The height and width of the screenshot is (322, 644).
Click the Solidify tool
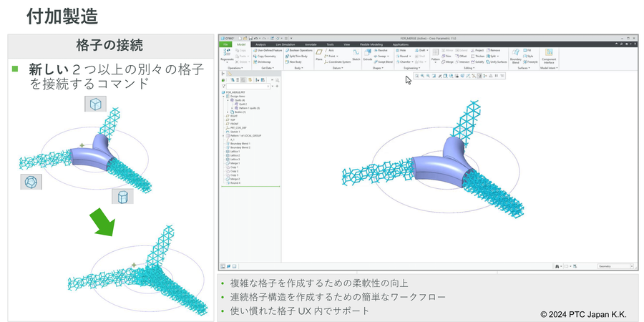pyautogui.click(x=477, y=62)
